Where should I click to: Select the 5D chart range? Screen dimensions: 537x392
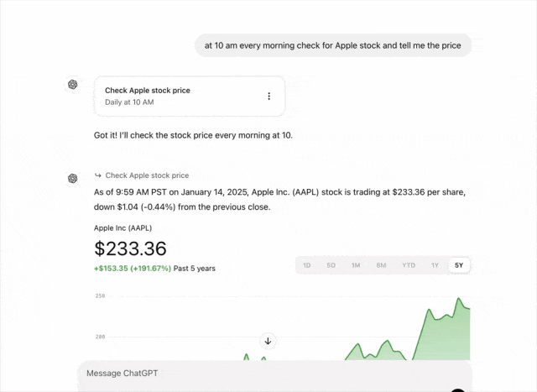tap(331, 265)
